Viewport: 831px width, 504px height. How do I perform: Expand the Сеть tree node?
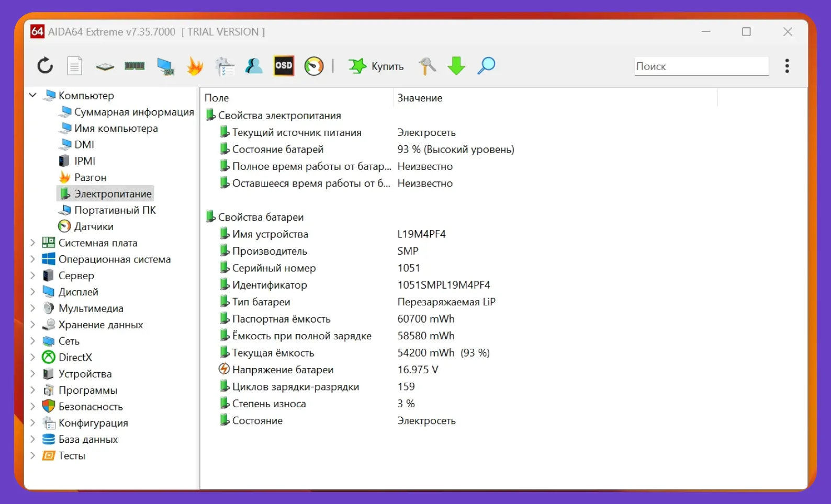point(32,341)
